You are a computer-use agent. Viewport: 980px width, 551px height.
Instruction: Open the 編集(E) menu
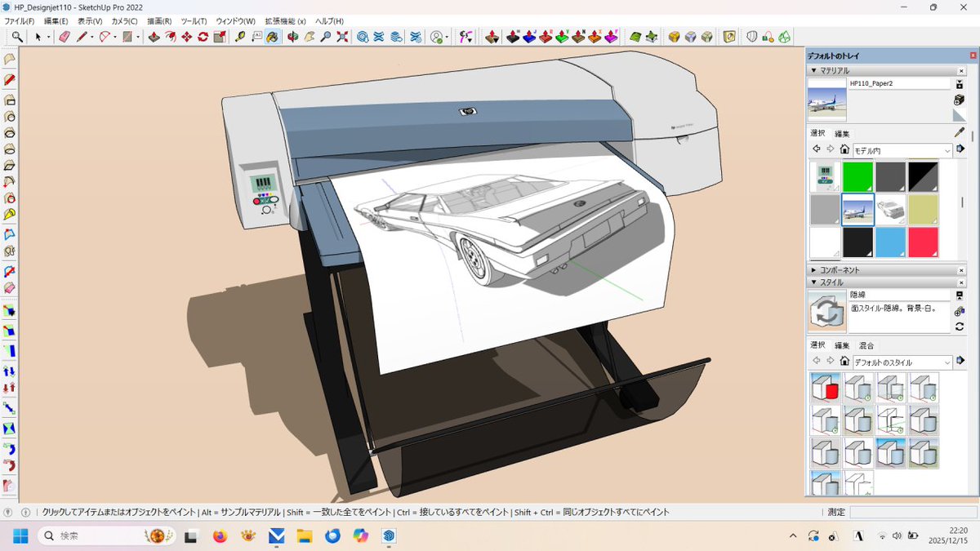tap(56, 20)
